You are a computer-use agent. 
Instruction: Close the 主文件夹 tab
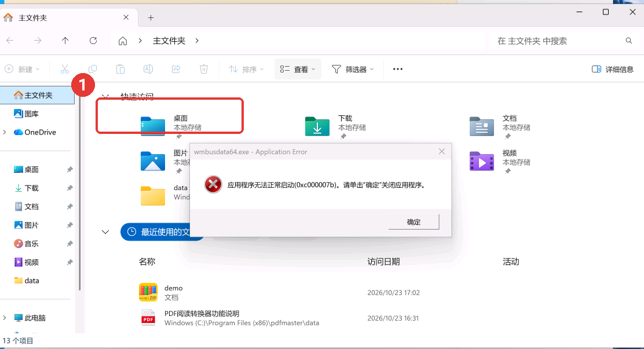[126, 17]
